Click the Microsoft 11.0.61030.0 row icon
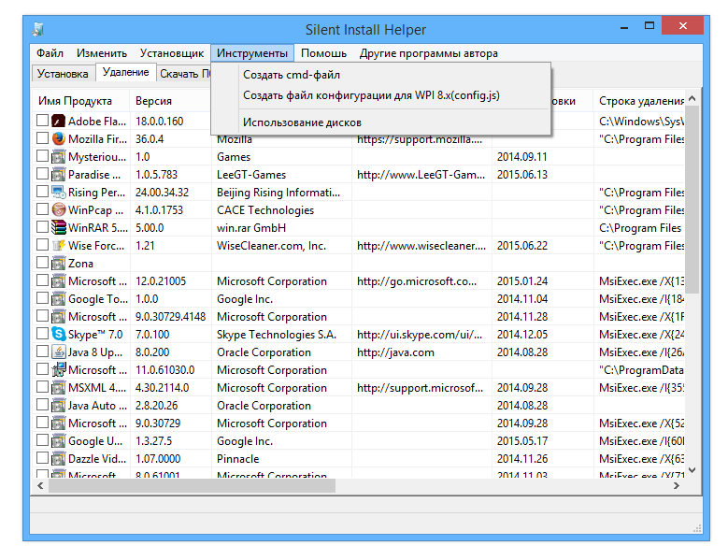Screen dimensions: 728x560 58,370
